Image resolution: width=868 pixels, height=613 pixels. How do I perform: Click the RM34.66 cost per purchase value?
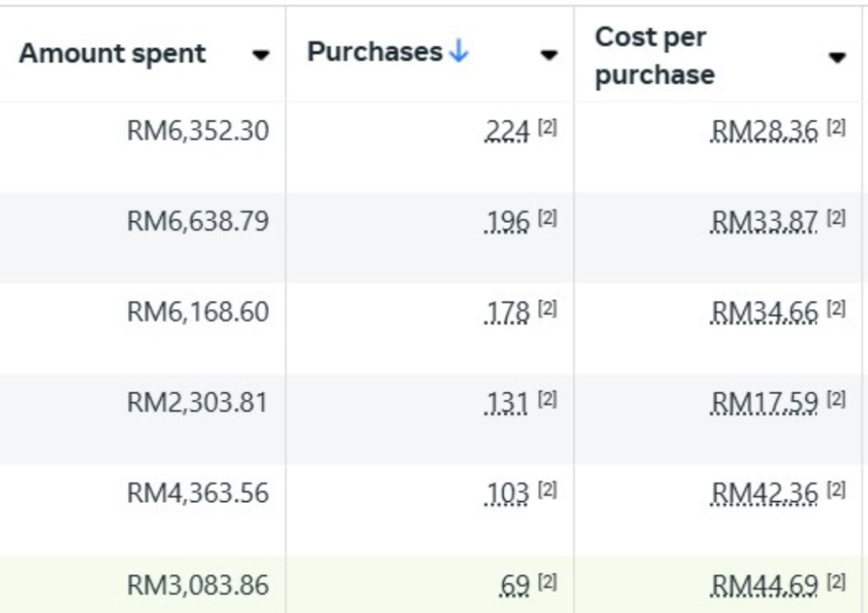(x=765, y=312)
